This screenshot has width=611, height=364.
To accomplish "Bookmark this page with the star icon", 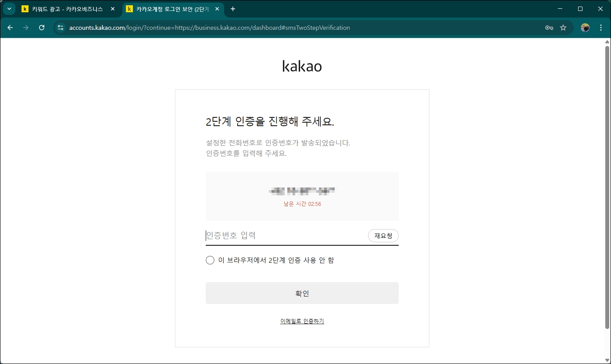I will click(x=563, y=28).
